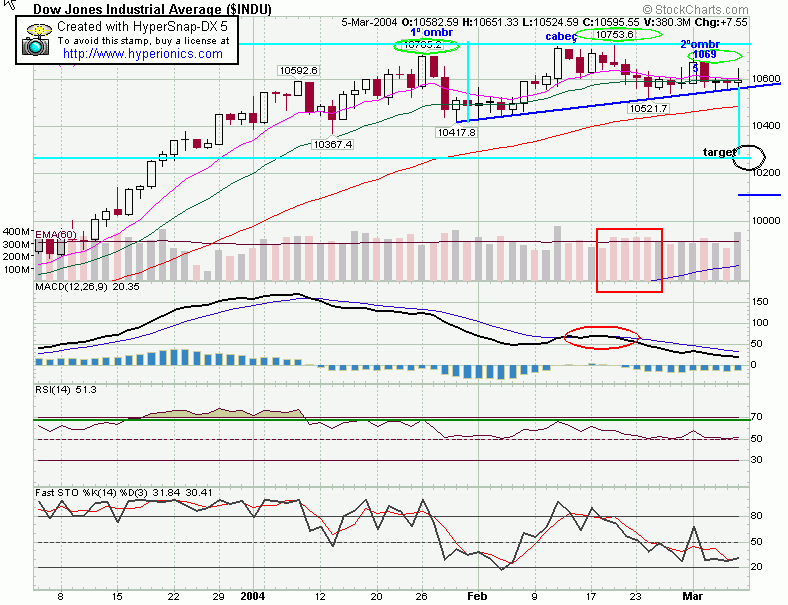788x605 pixels.
Task: Click the '2ºombr' second shoulder annotation
Action: coord(700,44)
